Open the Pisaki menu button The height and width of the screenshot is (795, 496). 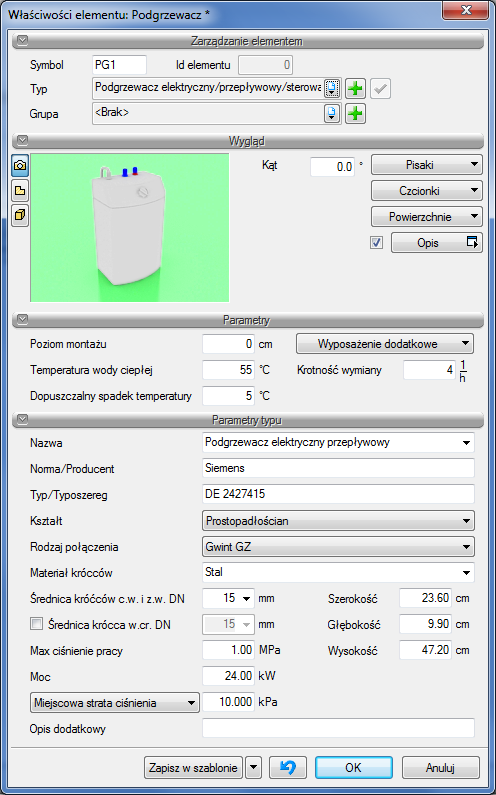tap(427, 165)
